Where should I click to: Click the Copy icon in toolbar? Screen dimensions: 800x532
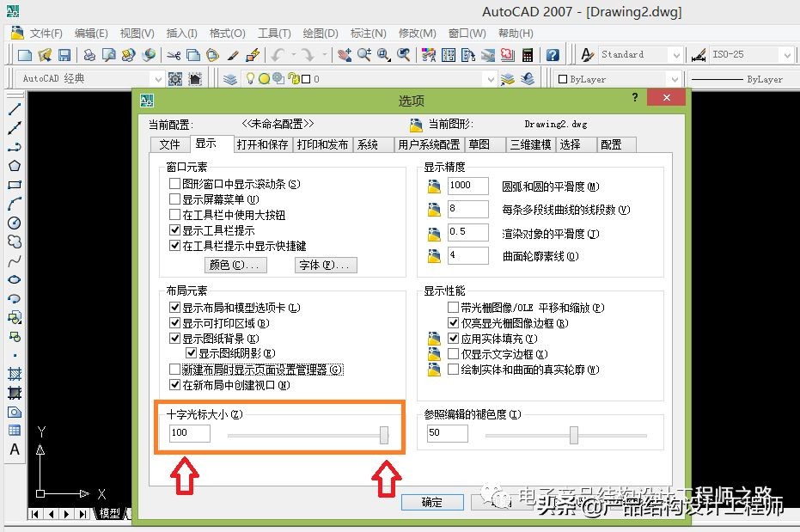[193, 55]
